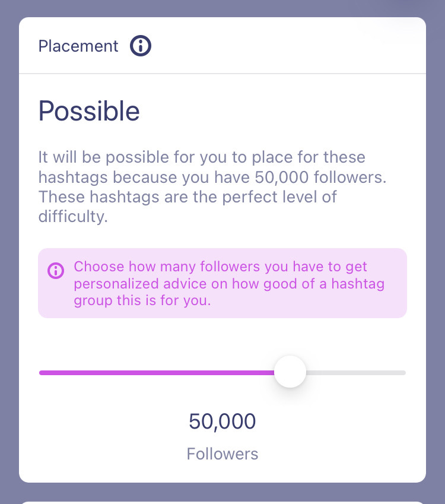Click the gray unfilled slider track
The height and width of the screenshot is (504, 445).
pyautogui.click(x=356, y=373)
